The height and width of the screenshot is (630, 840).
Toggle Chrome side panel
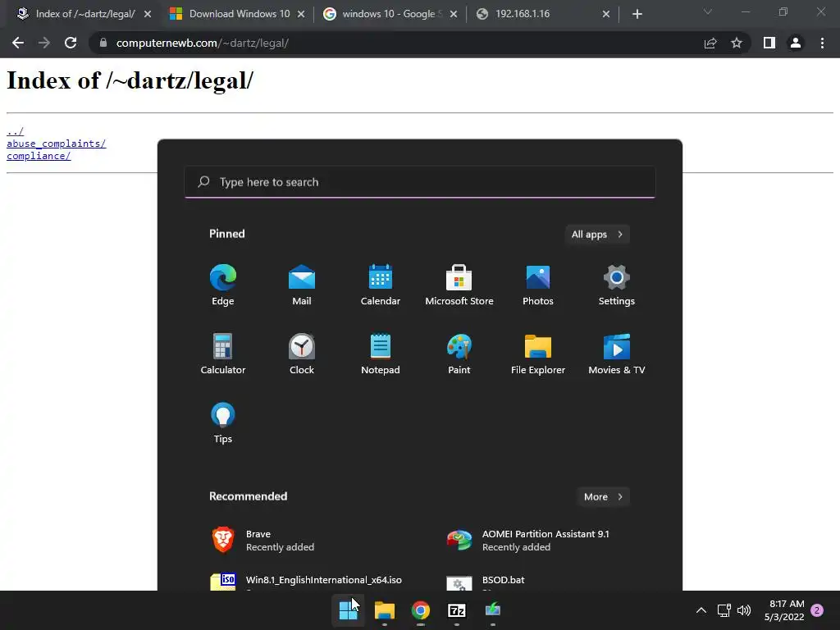coord(769,43)
